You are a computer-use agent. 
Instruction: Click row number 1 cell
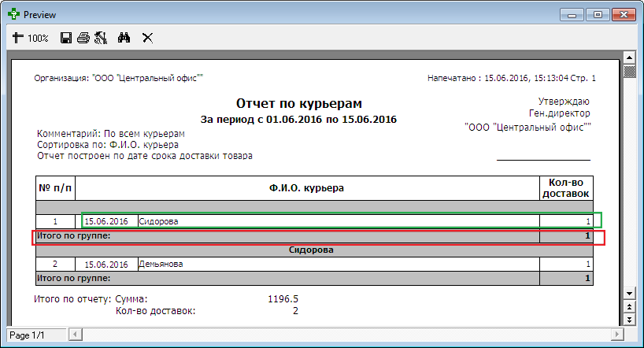tap(55, 221)
